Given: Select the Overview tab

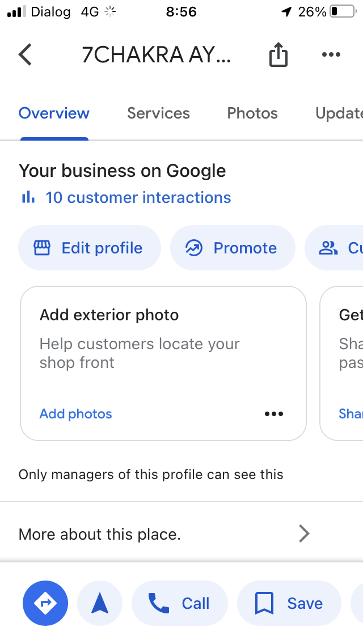Looking at the screenshot, I should 54,113.
